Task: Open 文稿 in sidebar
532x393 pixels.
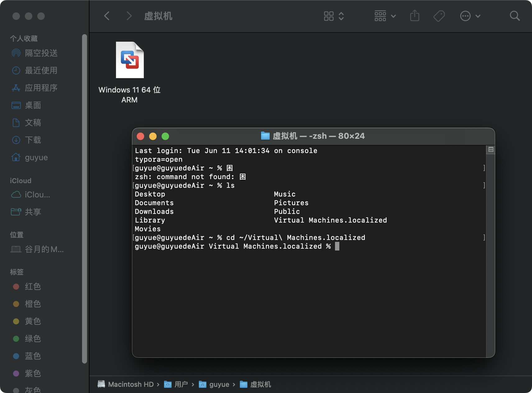Action: pyautogui.click(x=26, y=123)
